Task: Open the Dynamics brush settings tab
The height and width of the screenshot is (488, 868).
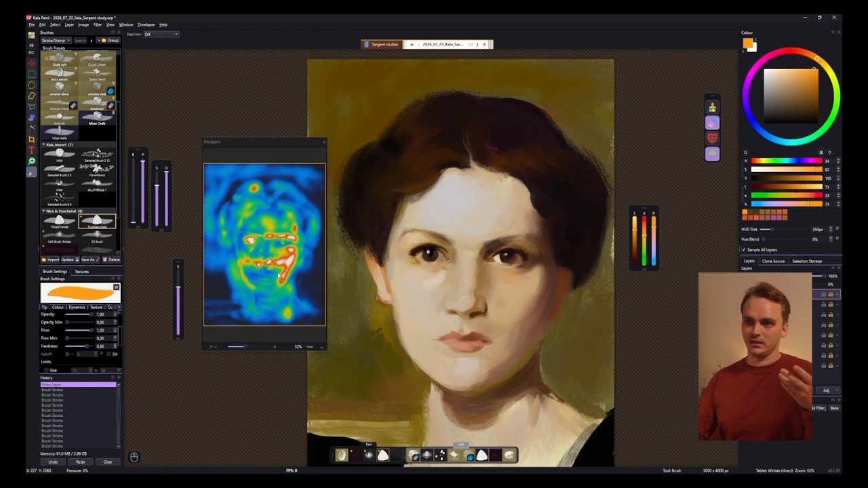Action: 77,307
